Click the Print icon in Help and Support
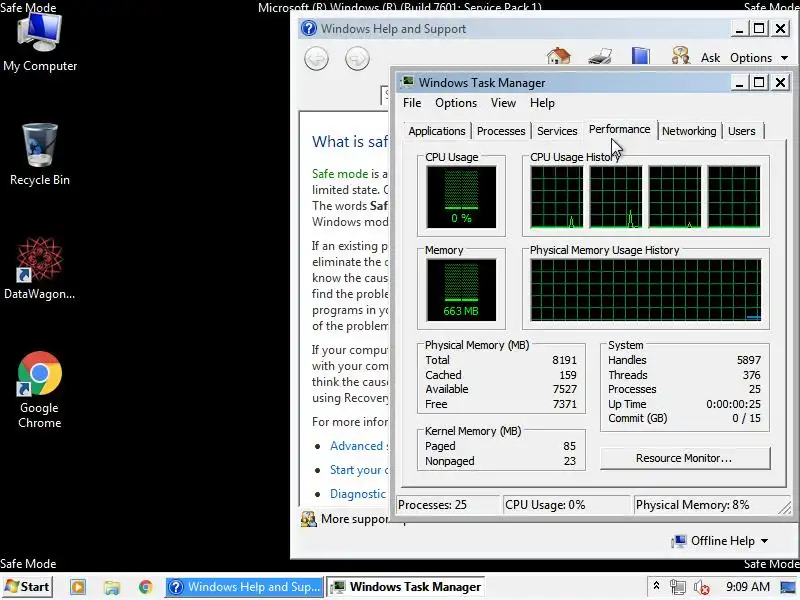 click(600, 56)
